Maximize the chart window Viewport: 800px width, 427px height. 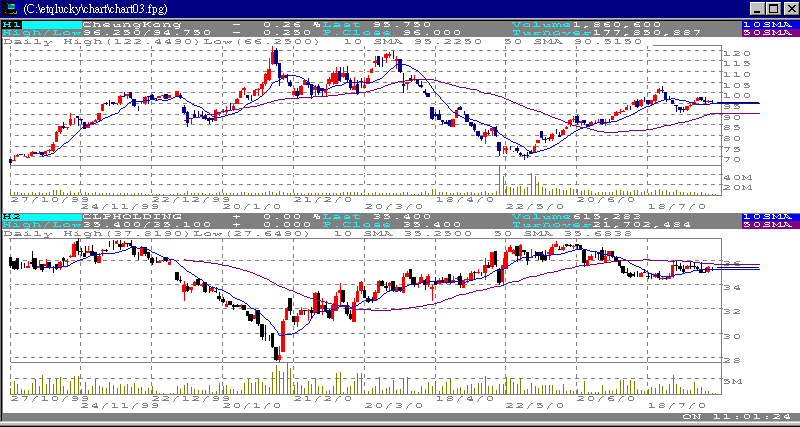[x=773, y=9]
